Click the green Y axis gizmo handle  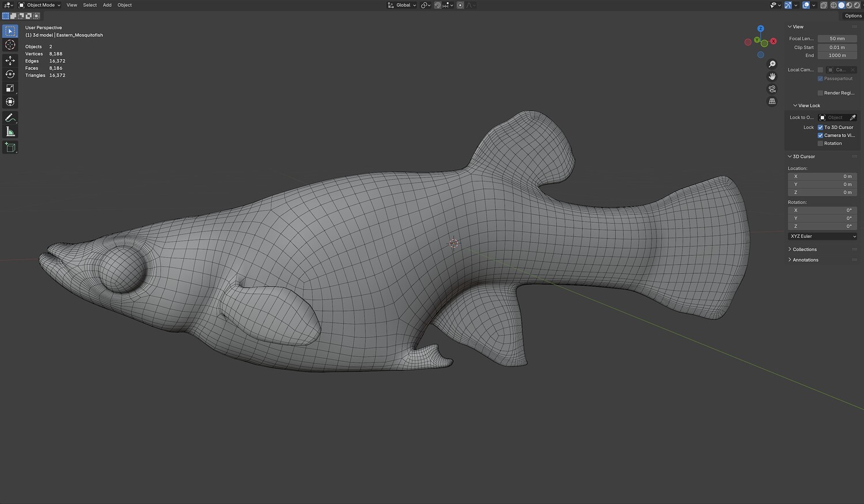tap(757, 40)
